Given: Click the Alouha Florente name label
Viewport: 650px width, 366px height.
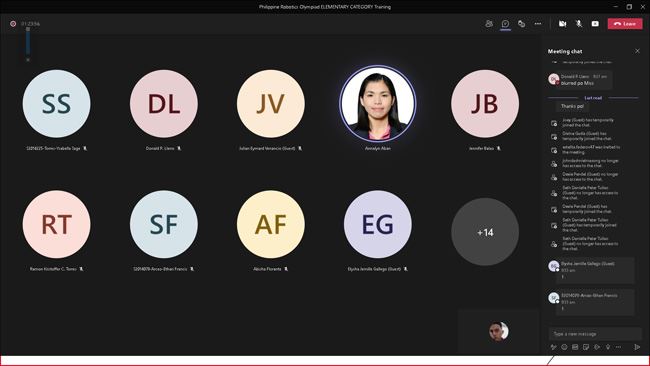Looking at the screenshot, I should point(267,269).
